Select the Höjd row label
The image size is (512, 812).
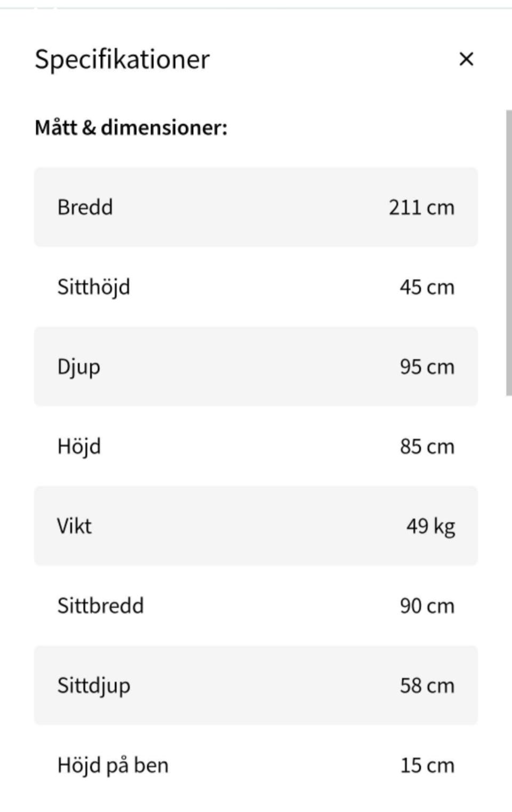[79, 447]
